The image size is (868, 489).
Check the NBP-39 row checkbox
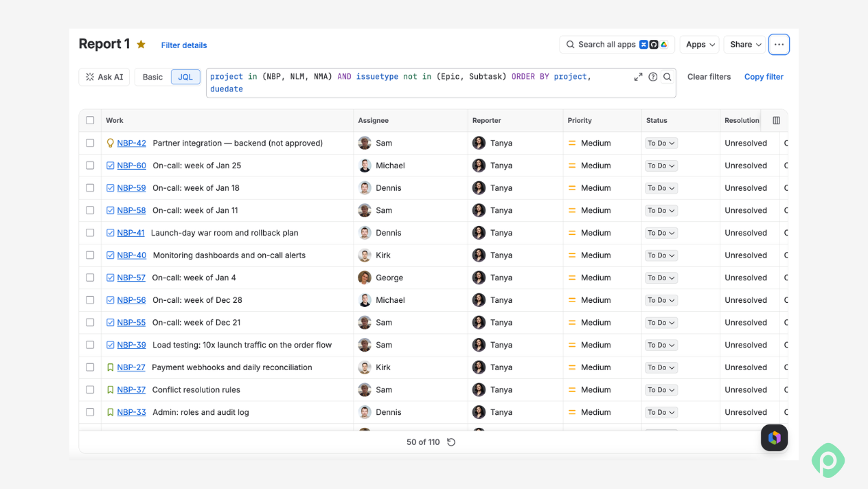tap(90, 345)
